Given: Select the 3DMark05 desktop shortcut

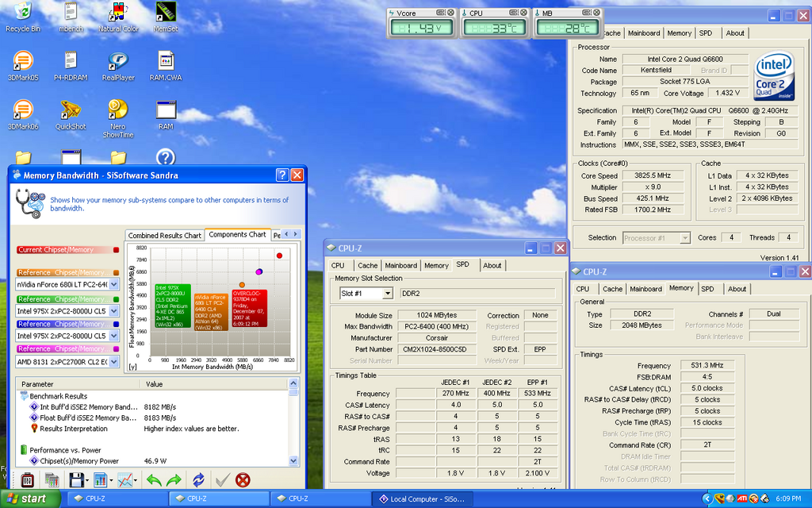Looking at the screenshot, I should pos(23,66).
